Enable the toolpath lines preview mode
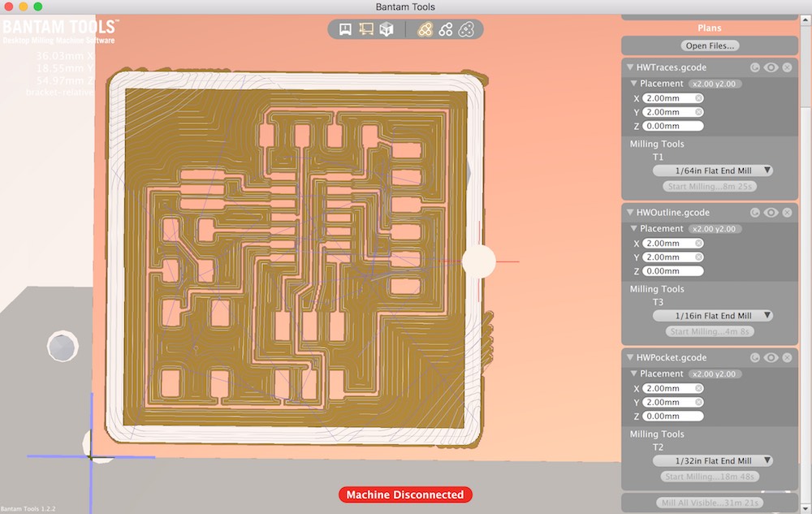 [445, 29]
